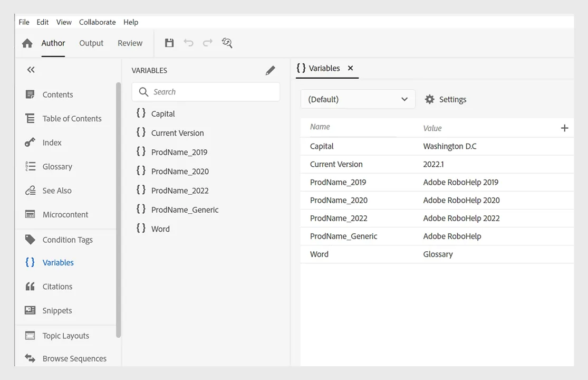
Task: Click the Home icon
Action: click(x=27, y=43)
